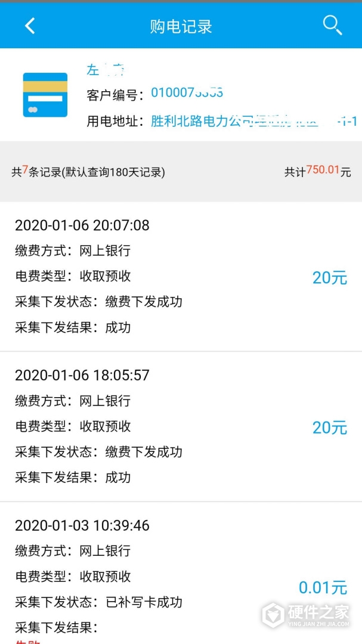The image size is (362, 644).
Task: Tap the back arrow icon
Action: [30, 26]
